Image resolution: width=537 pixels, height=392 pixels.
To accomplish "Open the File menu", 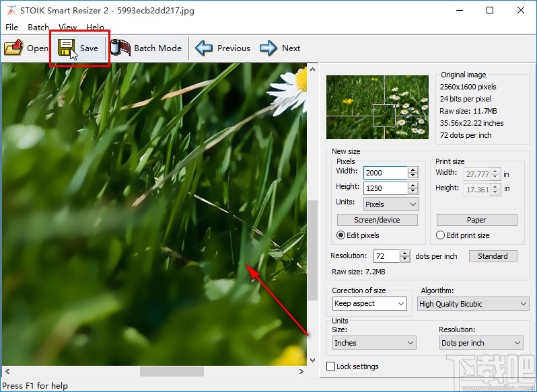I will pos(12,28).
